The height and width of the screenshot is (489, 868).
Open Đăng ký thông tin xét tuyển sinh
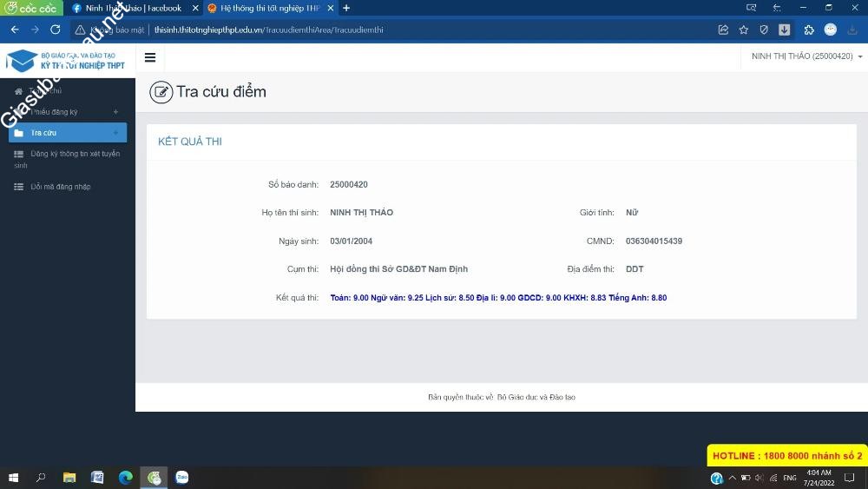(x=74, y=154)
